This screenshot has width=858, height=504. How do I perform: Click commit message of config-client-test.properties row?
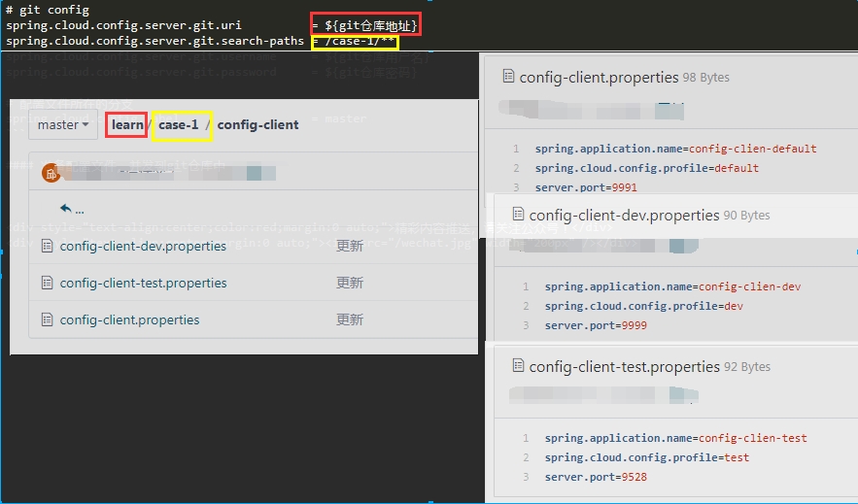(350, 283)
